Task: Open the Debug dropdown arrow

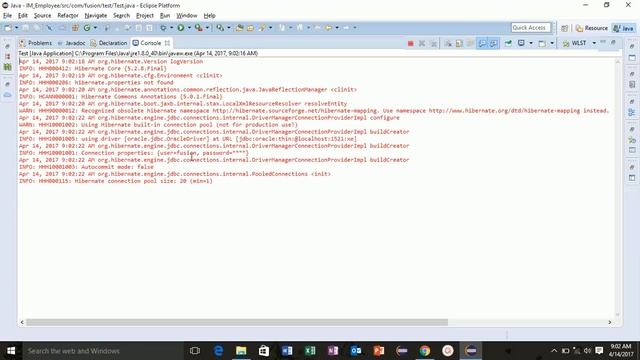Action: (171, 28)
